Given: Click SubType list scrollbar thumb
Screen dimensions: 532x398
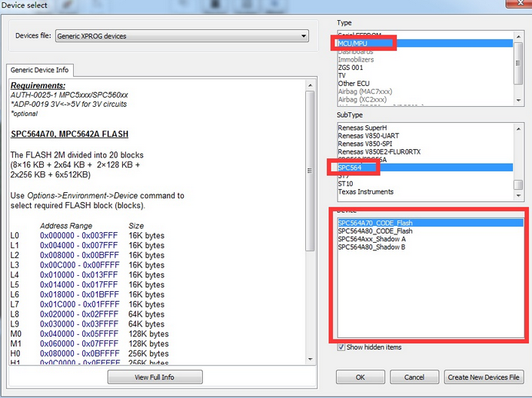Looking at the screenshot, I should tap(518, 184).
